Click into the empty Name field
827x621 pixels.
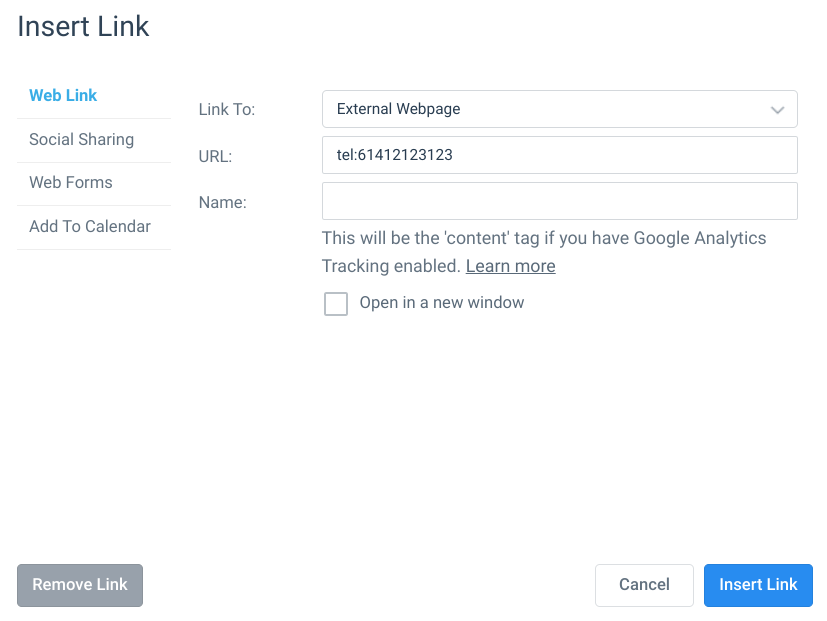tap(560, 201)
